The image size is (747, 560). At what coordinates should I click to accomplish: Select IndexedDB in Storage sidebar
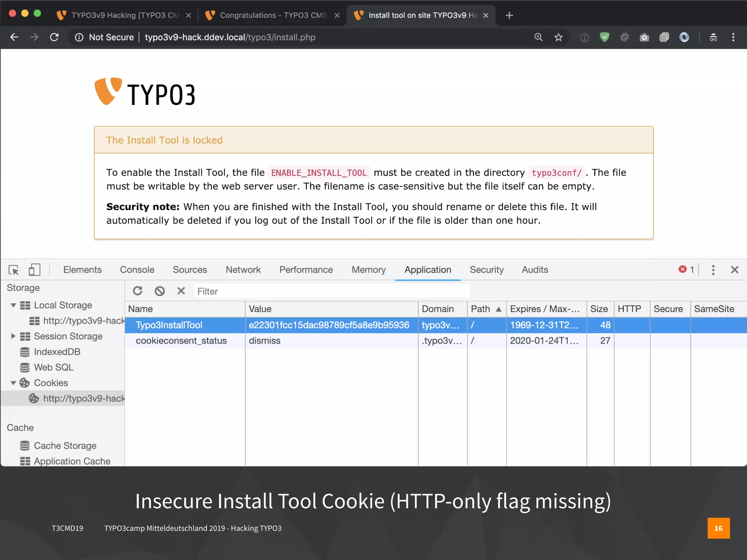(x=51, y=352)
